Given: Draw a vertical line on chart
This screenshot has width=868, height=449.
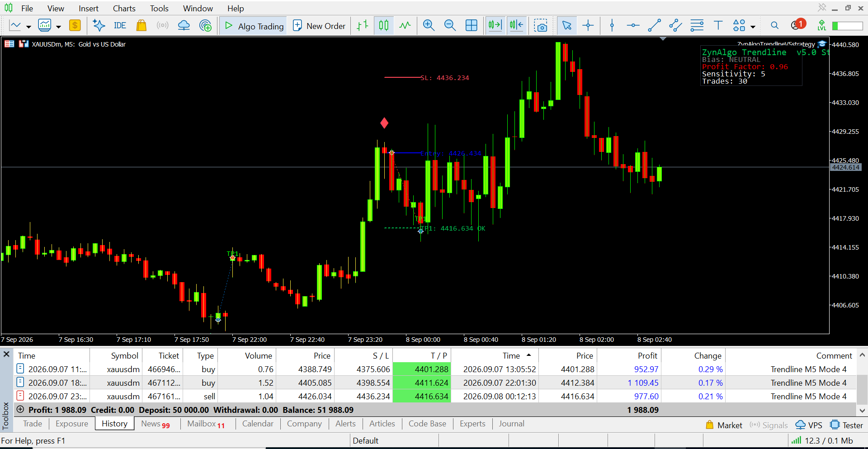Looking at the screenshot, I should pyautogui.click(x=612, y=26).
